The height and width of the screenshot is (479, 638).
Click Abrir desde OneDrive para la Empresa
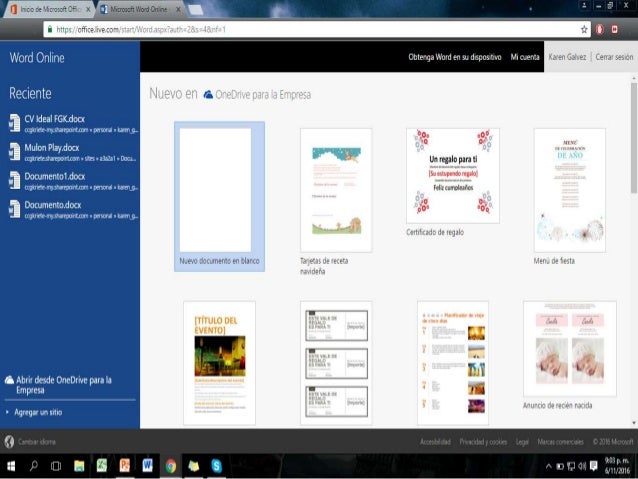tap(63, 385)
